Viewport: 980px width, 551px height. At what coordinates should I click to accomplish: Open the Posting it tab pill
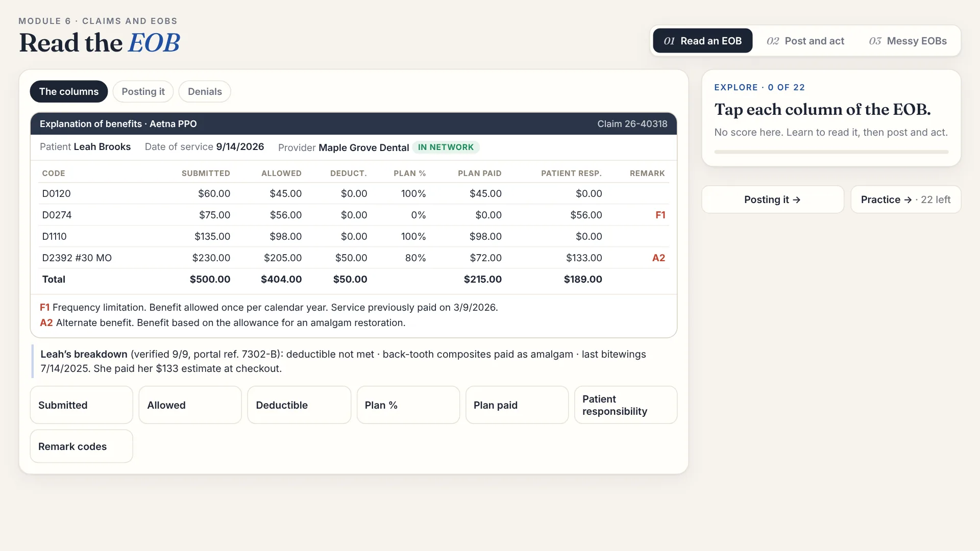click(143, 91)
